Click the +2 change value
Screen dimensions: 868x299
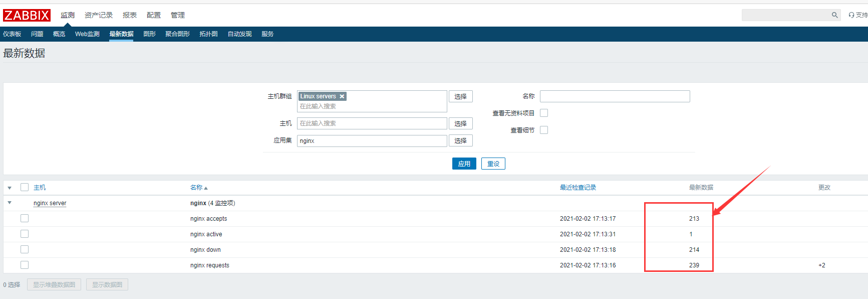coord(821,265)
